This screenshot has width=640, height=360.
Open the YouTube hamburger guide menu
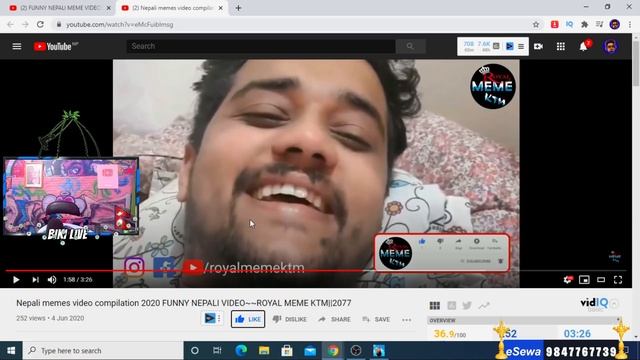point(17,47)
